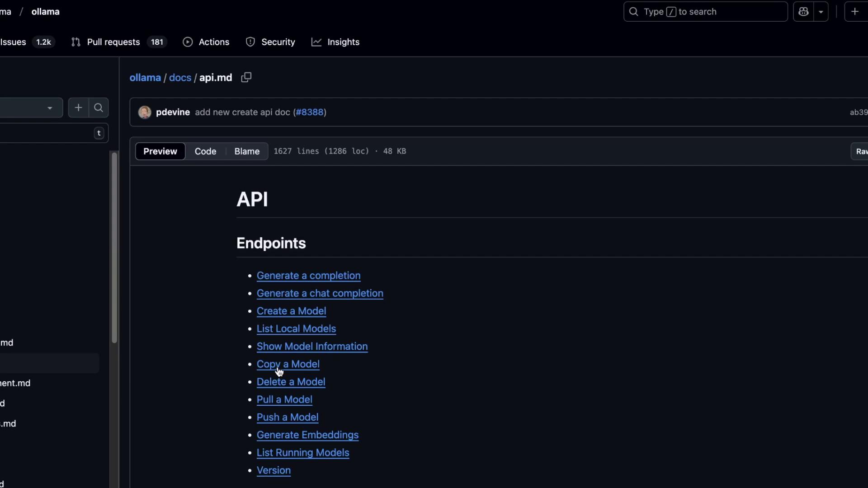This screenshot has width=868, height=488.
Task: Click pdevine's avatar image
Action: (145, 112)
